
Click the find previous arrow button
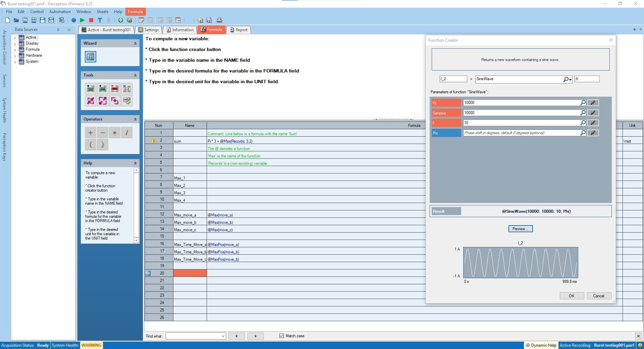tap(236, 336)
